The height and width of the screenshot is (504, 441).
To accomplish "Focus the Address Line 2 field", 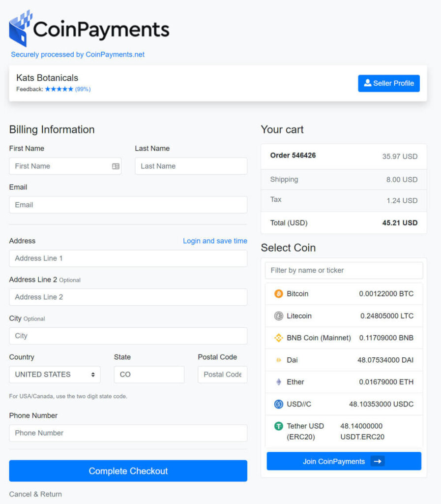I will (x=128, y=297).
